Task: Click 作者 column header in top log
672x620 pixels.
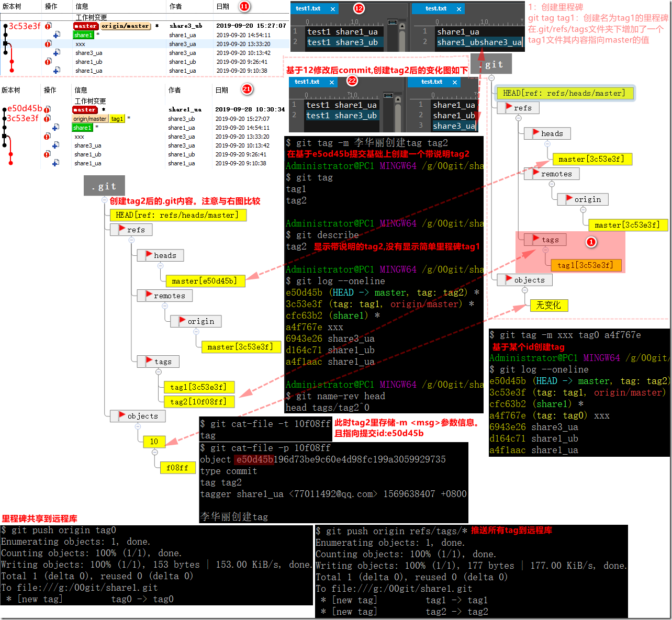Action: point(175,6)
